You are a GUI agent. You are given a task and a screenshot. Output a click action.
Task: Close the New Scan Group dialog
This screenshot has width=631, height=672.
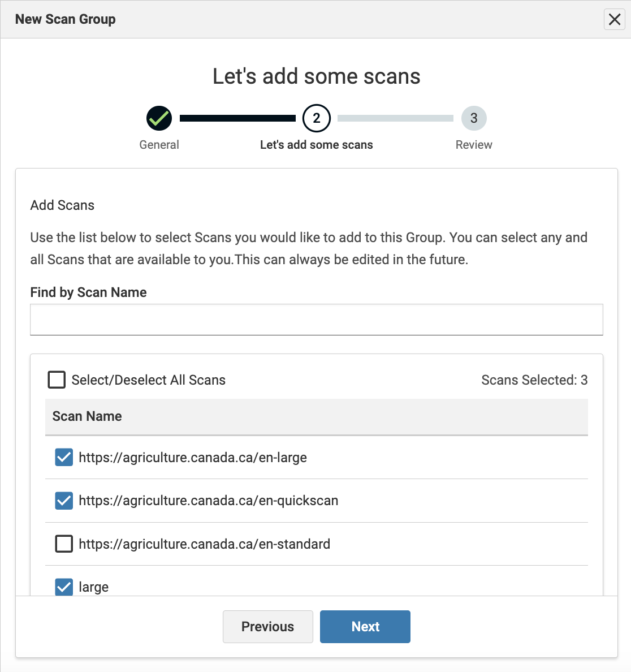point(614,19)
